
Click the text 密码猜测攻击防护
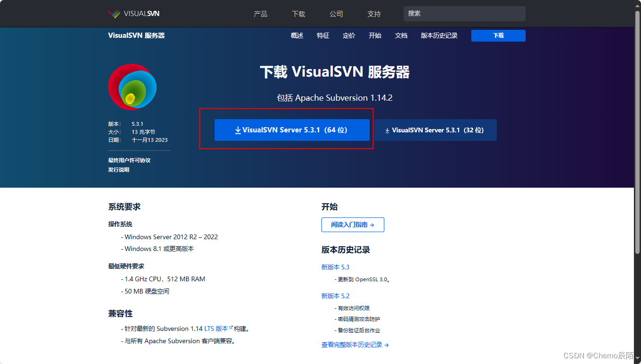click(359, 319)
